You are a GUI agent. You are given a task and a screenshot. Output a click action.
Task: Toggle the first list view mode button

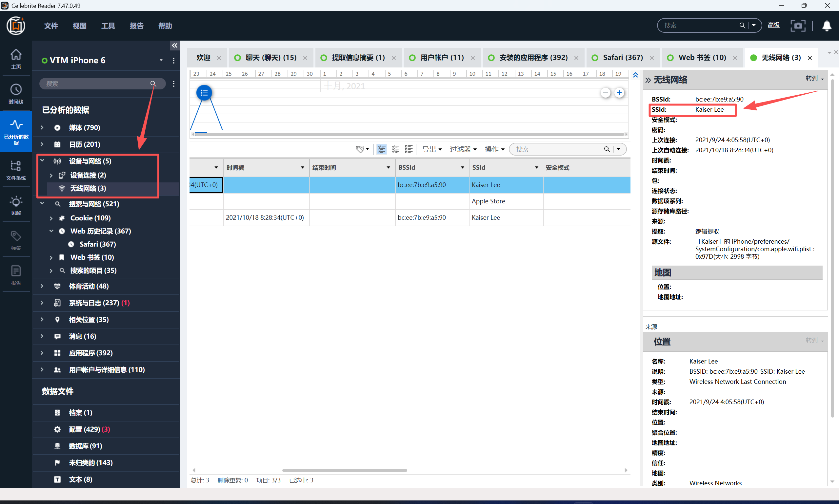tap(381, 149)
